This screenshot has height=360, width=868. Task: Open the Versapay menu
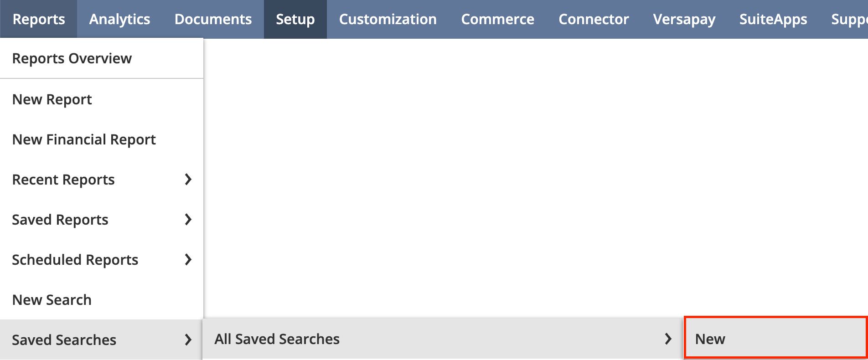pyautogui.click(x=684, y=19)
